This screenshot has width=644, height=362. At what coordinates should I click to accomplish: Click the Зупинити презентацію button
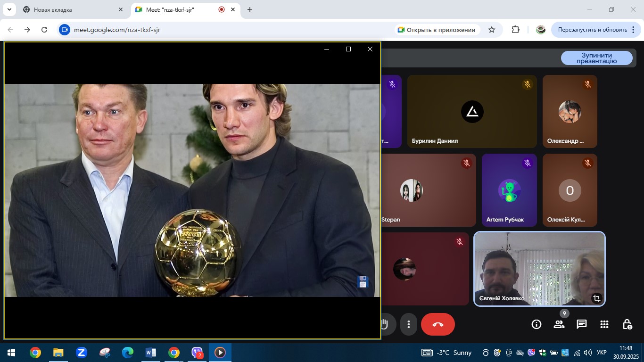pos(596,58)
